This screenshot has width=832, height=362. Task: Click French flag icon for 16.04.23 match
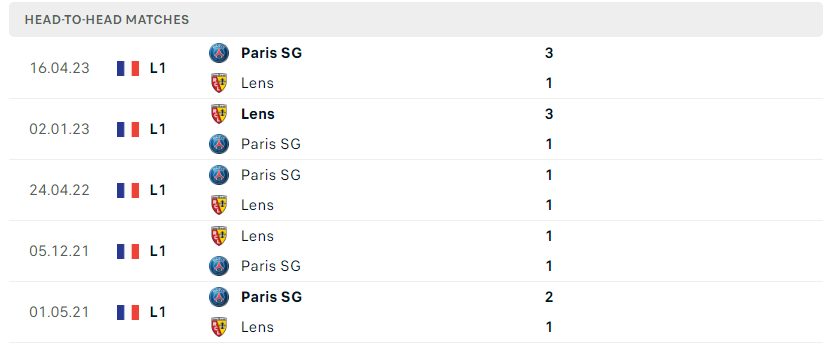click(128, 68)
